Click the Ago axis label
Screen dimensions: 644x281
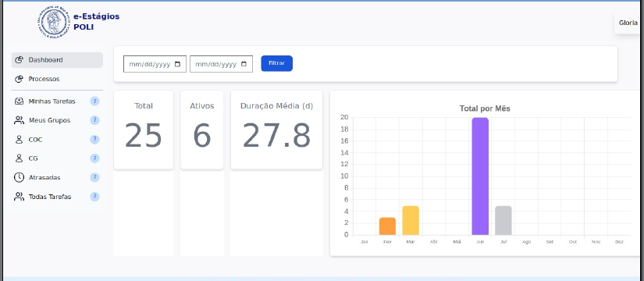tap(527, 242)
